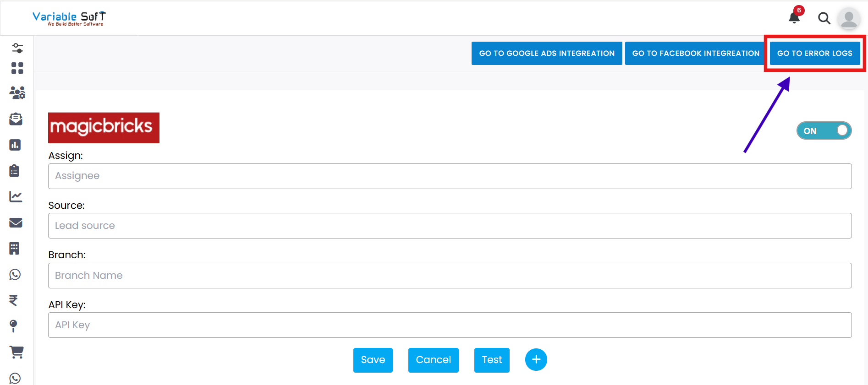Toggle the magicbricks ON switch off
The height and width of the screenshot is (385, 868).
coord(824,131)
